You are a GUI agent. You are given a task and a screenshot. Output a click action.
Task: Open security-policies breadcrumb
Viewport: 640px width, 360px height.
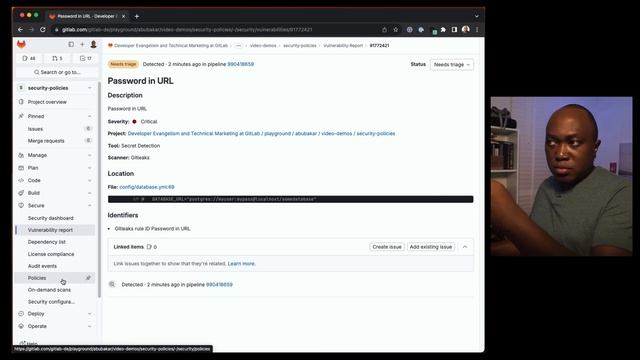pos(300,46)
